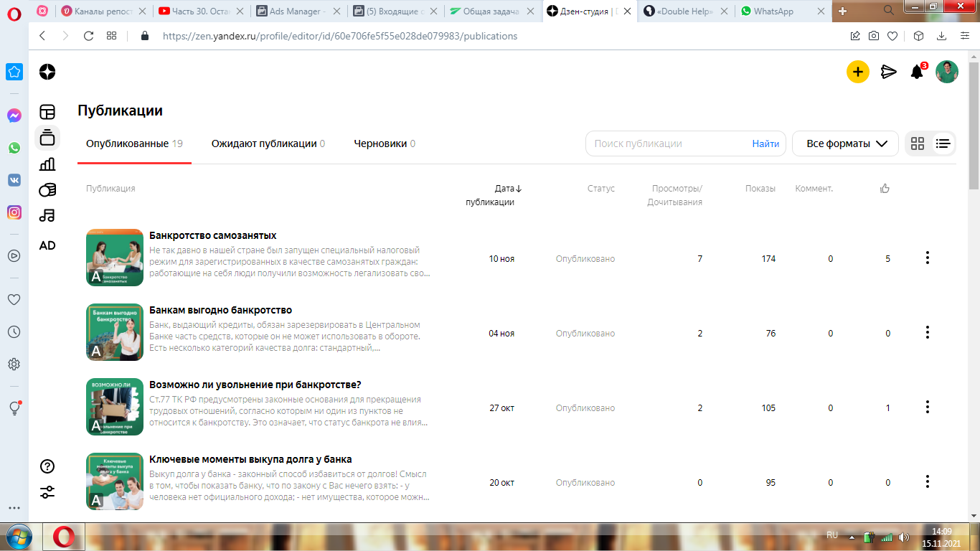Screen dimensions: 980x551
Task: Expand the Все форматы dropdown
Action: click(845, 143)
